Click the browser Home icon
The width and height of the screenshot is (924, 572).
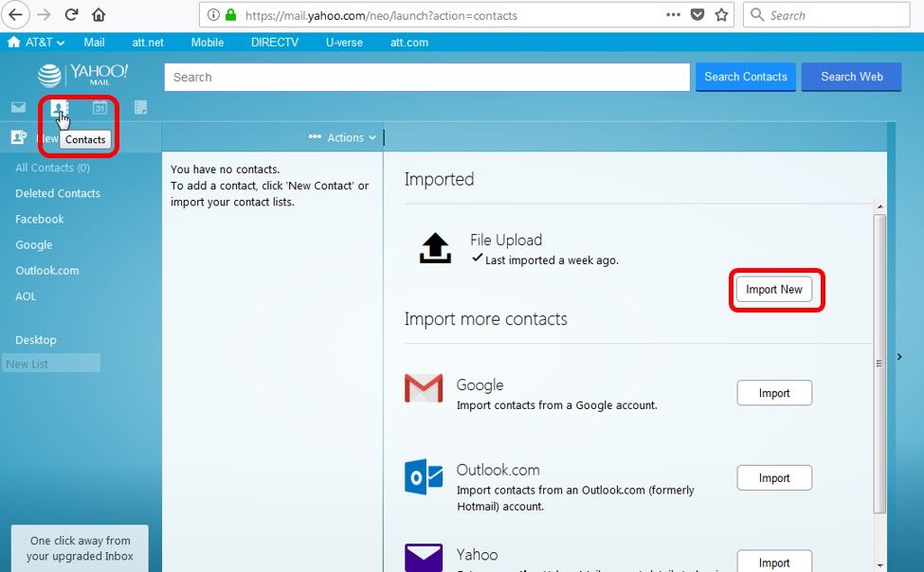coord(99,15)
